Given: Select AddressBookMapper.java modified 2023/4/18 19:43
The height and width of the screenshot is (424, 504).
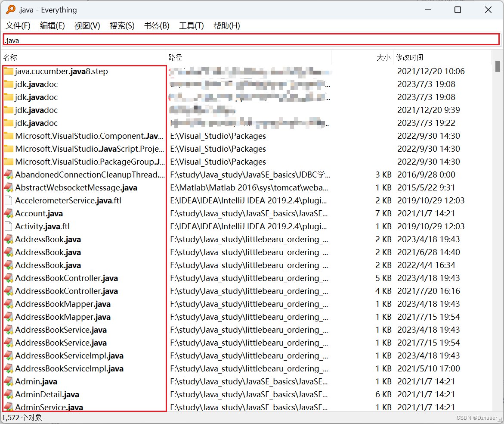Looking at the screenshot, I should point(63,304).
